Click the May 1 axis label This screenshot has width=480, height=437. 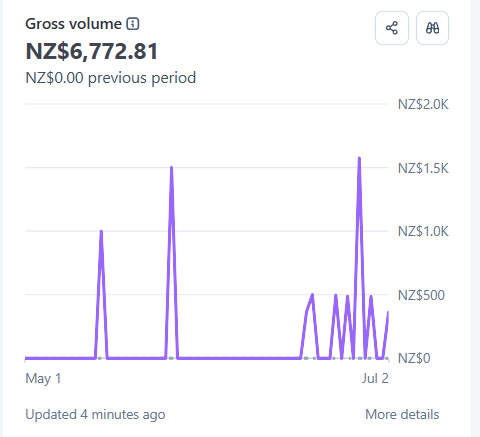[43, 379]
